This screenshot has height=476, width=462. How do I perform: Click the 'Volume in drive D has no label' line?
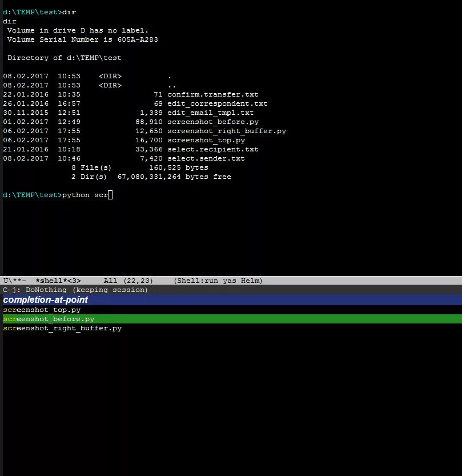tap(78, 30)
